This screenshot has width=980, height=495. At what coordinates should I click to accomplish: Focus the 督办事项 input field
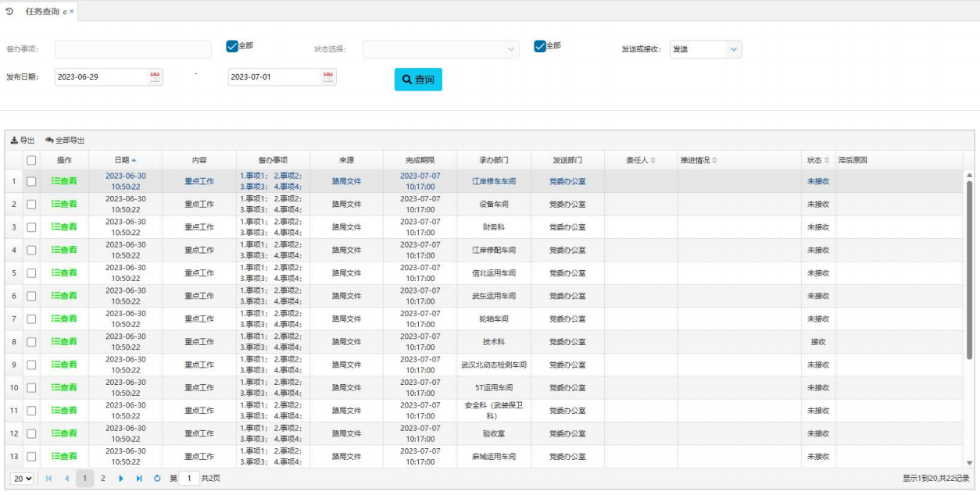133,49
